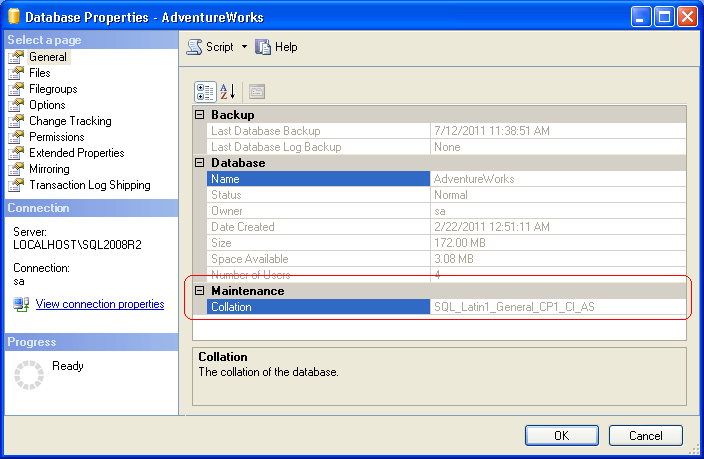Click the 2/22/2011 12:51:11 AM created value

492,227
